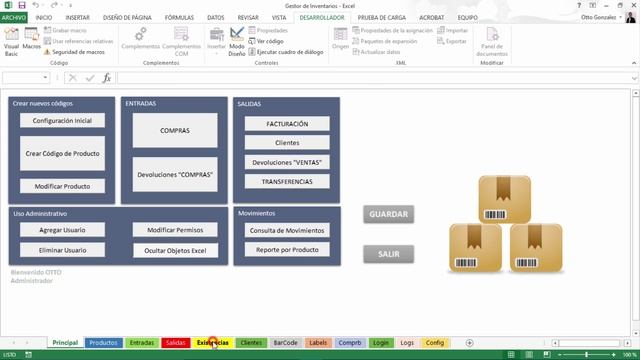The height and width of the screenshot is (360, 640).
Task: Zoom out with the minus button
Action: point(560,355)
